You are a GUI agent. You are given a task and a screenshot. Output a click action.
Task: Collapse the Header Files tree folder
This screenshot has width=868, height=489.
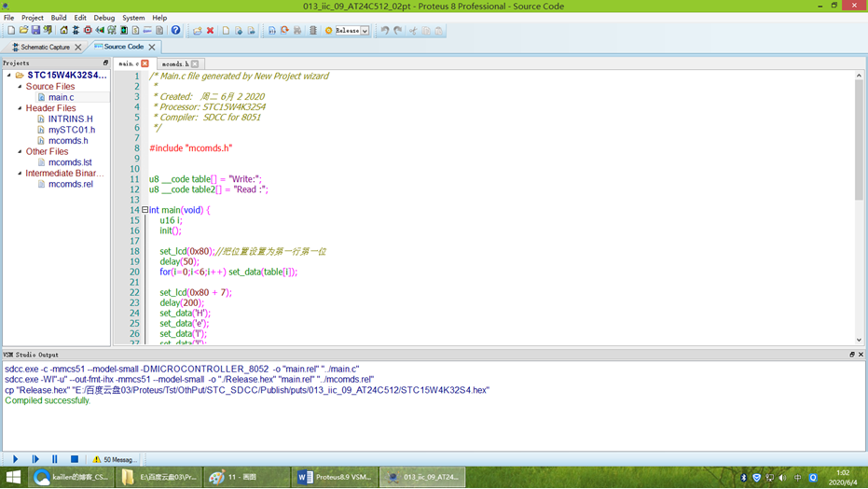20,108
